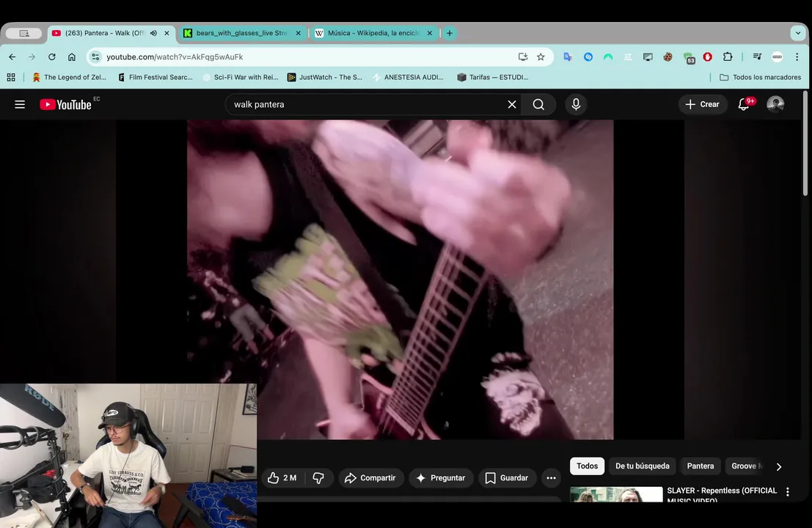
Task: Open Film Festival Searc... bookmark
Action: (x=156, y=77)
